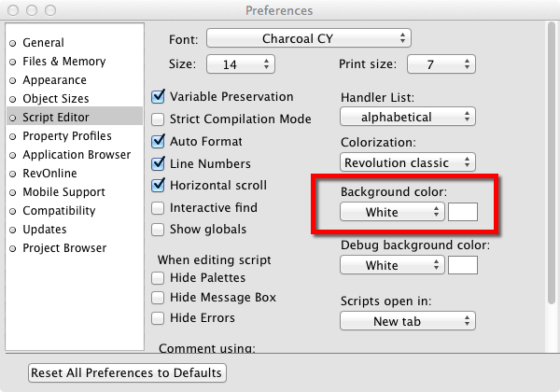
Task: Uncheck the Auto Format option
Action: click(x=159, y=142)
